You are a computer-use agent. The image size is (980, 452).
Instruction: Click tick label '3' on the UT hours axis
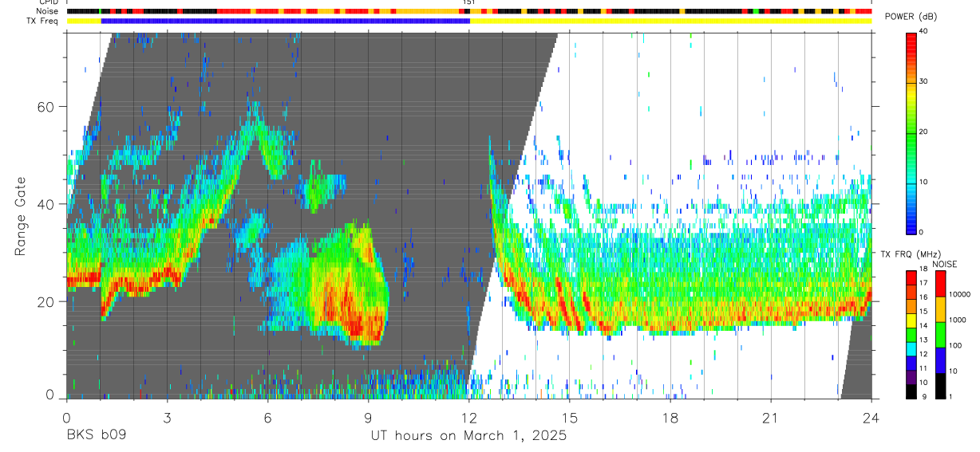pos(167,418)
